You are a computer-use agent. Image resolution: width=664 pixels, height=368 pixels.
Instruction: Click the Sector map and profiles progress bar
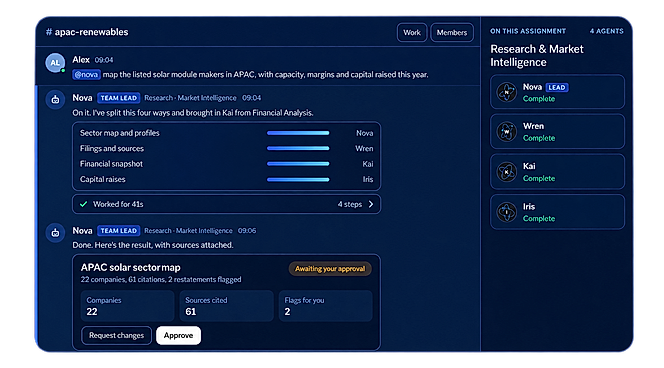(298, 133)
